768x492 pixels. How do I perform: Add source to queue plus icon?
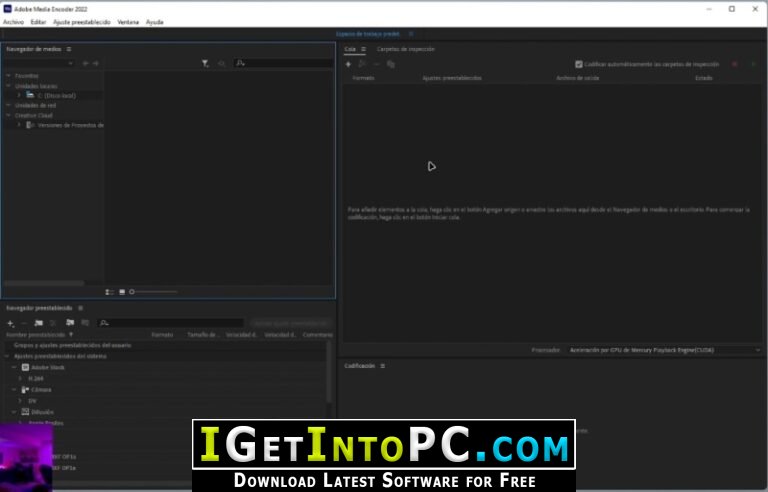pyautogui.click(x=348, y=64)
